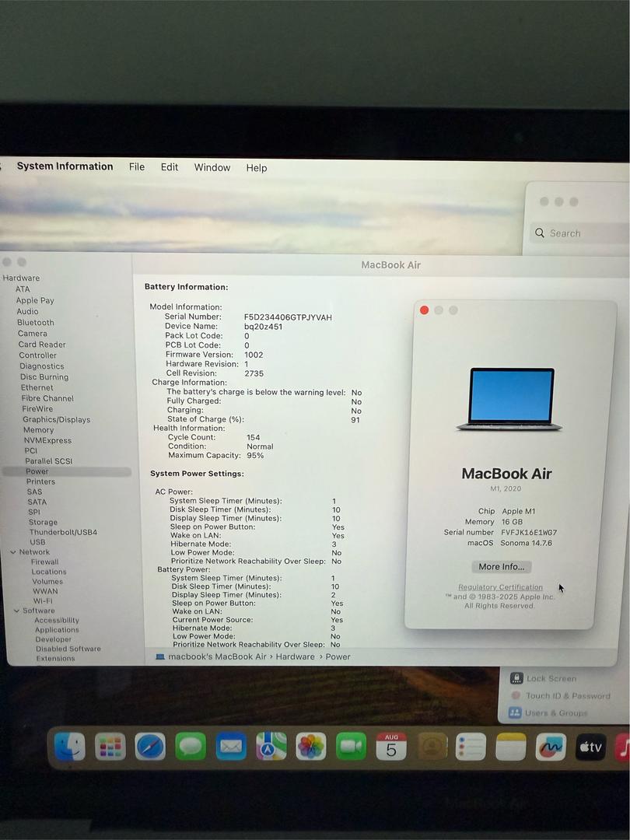
Task: Select Applications under Software
Action: [57, 630]
